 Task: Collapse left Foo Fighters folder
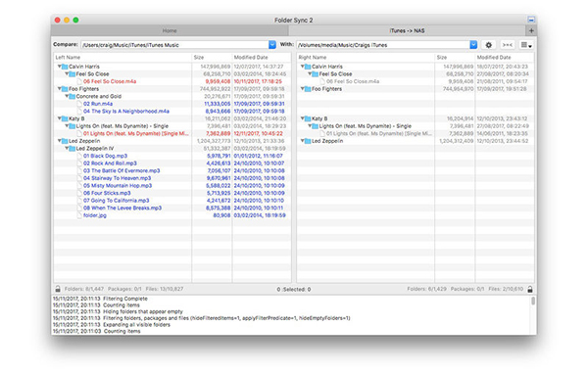point(59,89)
